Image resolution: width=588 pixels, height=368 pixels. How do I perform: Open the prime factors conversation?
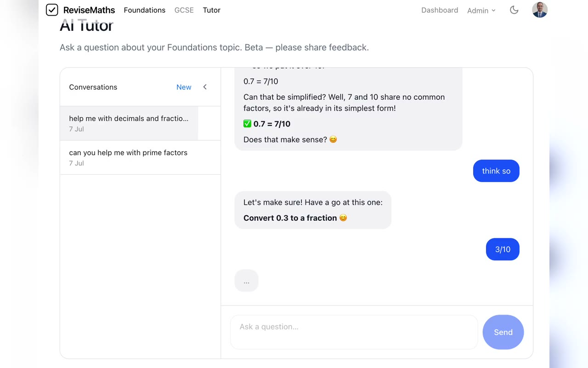coord(140,157)
